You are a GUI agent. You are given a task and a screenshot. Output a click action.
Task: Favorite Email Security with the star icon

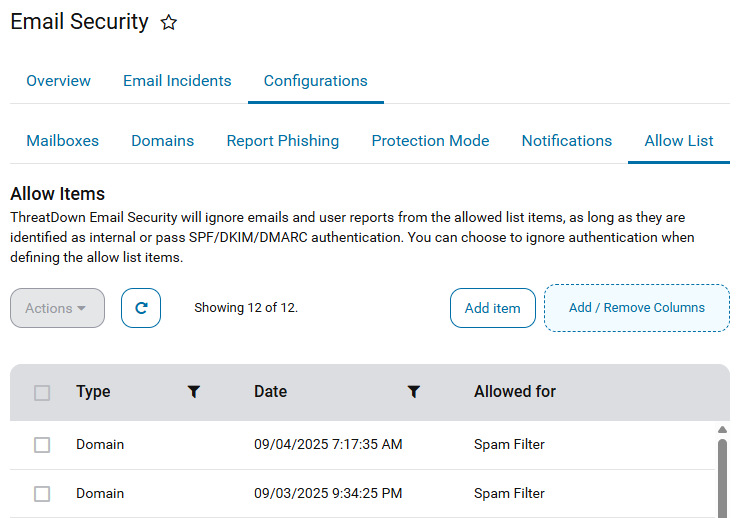pyautogui.click(x=168, y=22)
